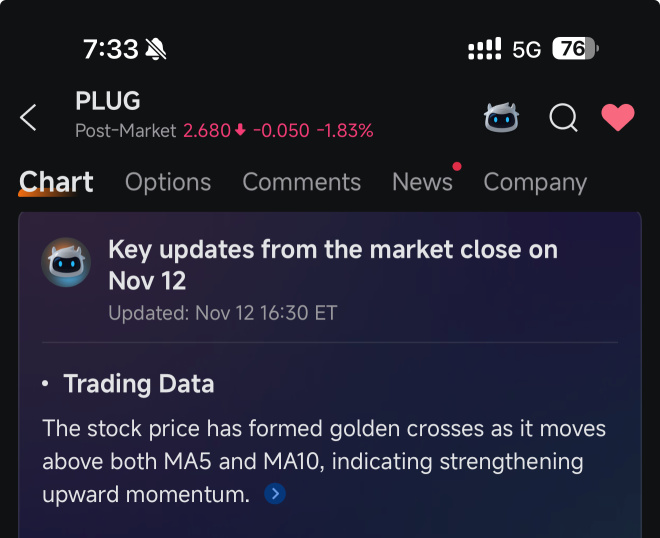Open the 'Key updates from the market close' title
Image resolution: width=660 pixels, height=538 pixels.
click(x=332, y=264)
